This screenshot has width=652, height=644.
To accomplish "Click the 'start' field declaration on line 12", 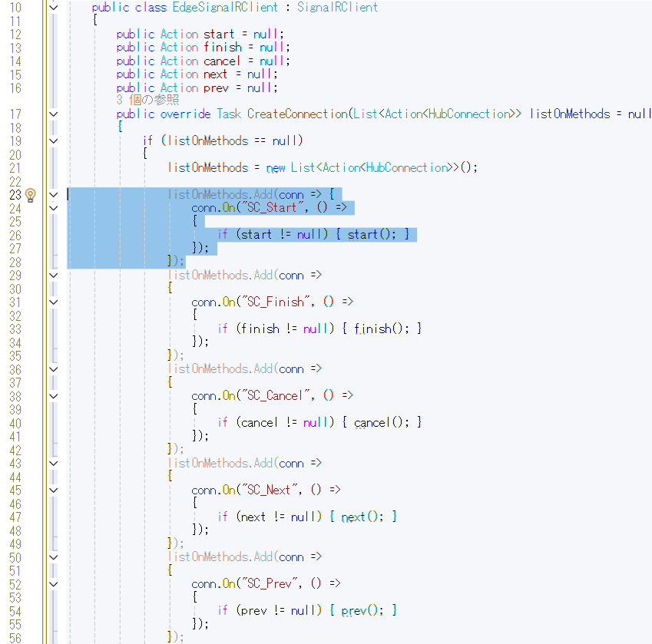I will [x=219, y=34].
